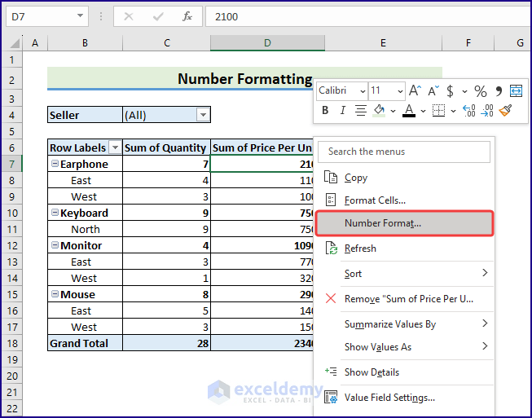Select the Sum of Quantity header cell

(166, 147)
